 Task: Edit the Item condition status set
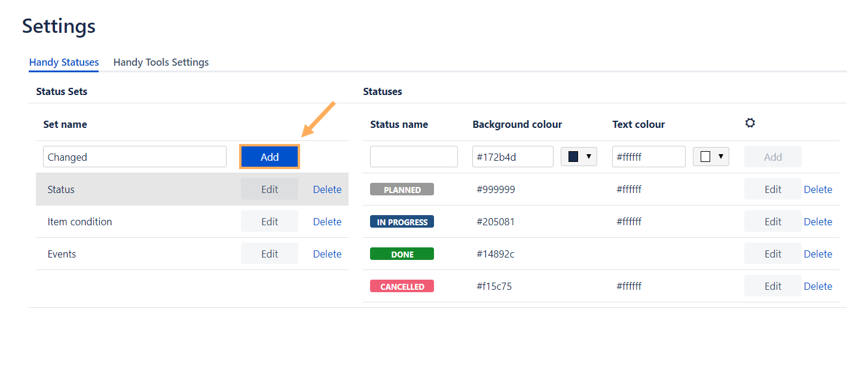point(270,222)
